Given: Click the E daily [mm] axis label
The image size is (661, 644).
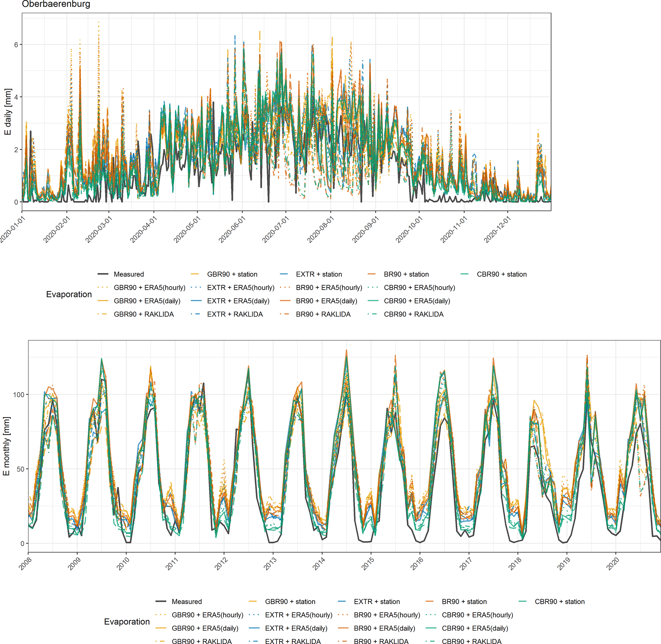Looking at the screenshot, I should (7, 112).
